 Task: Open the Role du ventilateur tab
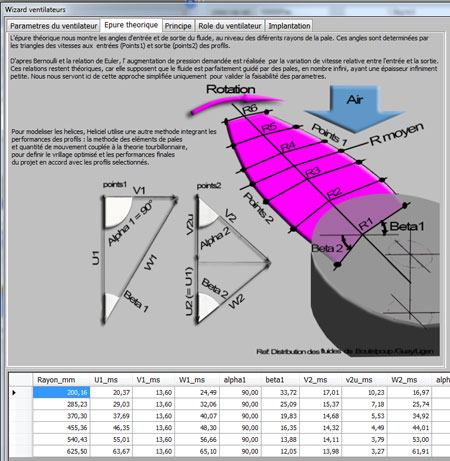click(x=230, y=26)
